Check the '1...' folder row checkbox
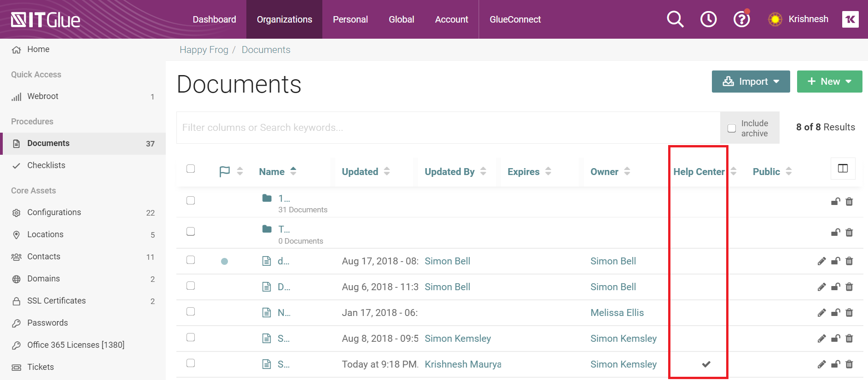Image resolution: width=868 pixels, height=380 pixels. pos(191,200)
